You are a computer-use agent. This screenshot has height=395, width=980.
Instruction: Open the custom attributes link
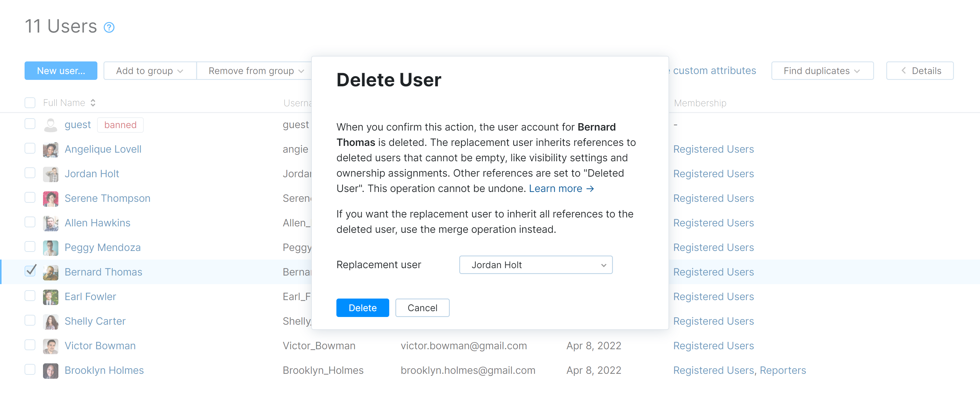[715, 70]
